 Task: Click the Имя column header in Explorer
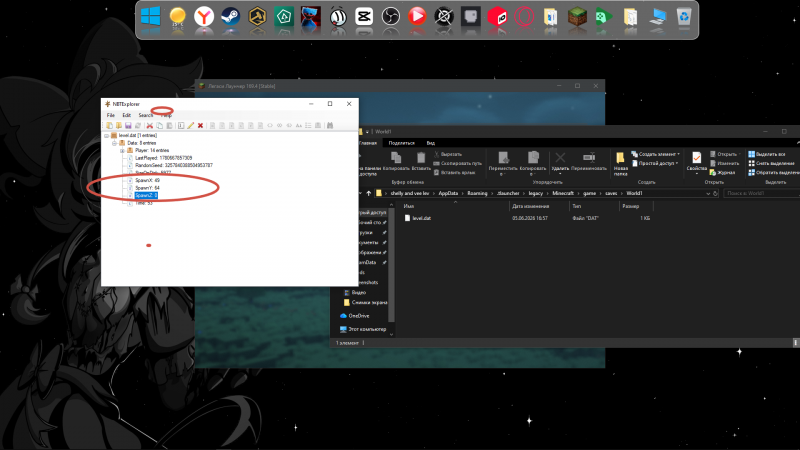click(409, 206)
